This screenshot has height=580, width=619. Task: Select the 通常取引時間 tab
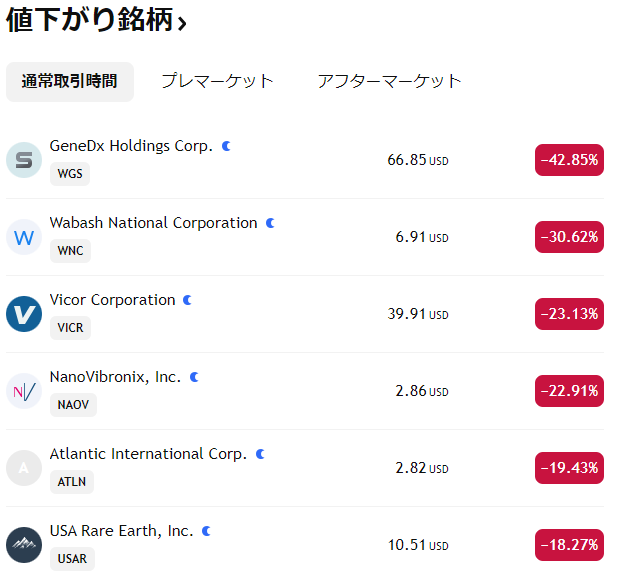pos(69,82)
